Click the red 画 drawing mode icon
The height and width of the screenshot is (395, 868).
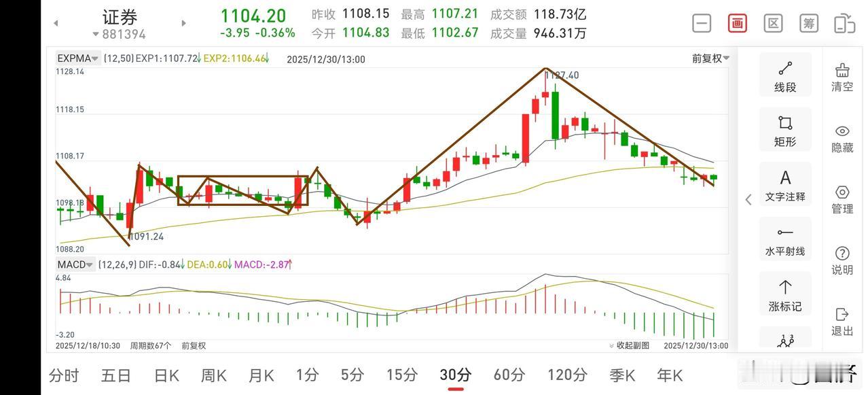coord(736,22)
